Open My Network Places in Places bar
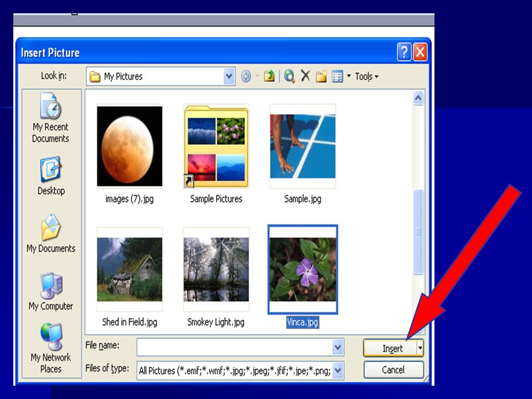Image resolution: width=532 pixels, height=399 pixels. coord(51,349)
